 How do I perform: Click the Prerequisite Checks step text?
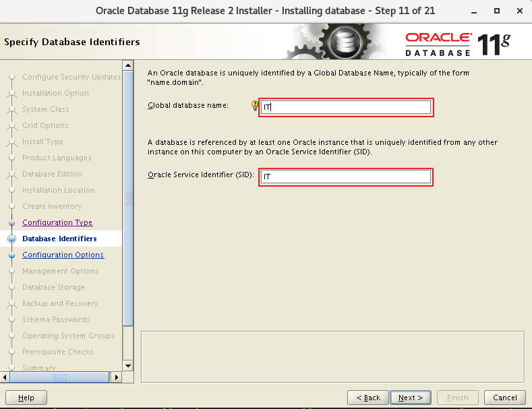tap(58, 352)
